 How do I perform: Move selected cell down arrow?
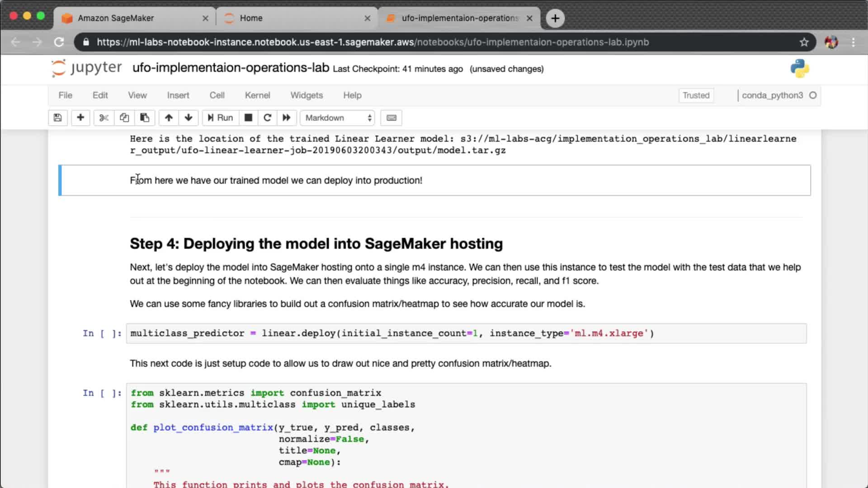tap(189, 118)
